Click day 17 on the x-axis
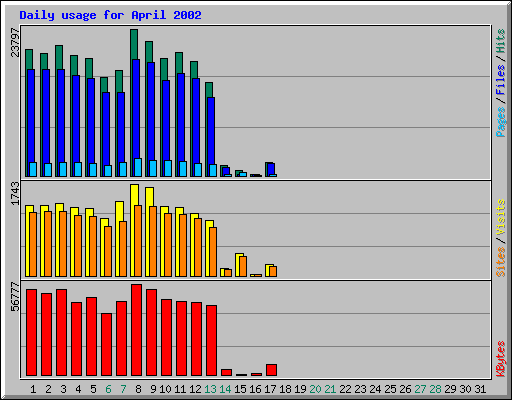 270,389
